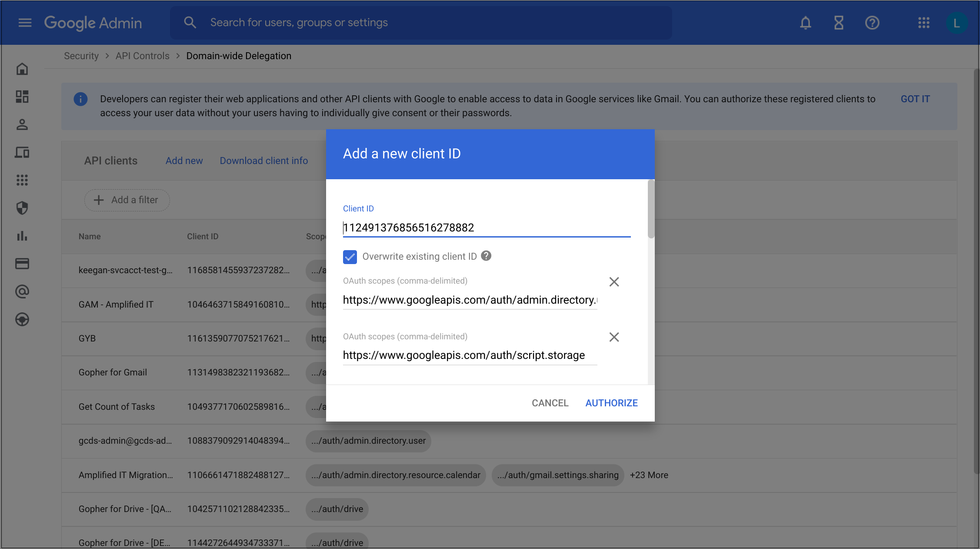Screen dimensions: 980x549
Task: Open the help question mark icon
Action: coord(872,23)
